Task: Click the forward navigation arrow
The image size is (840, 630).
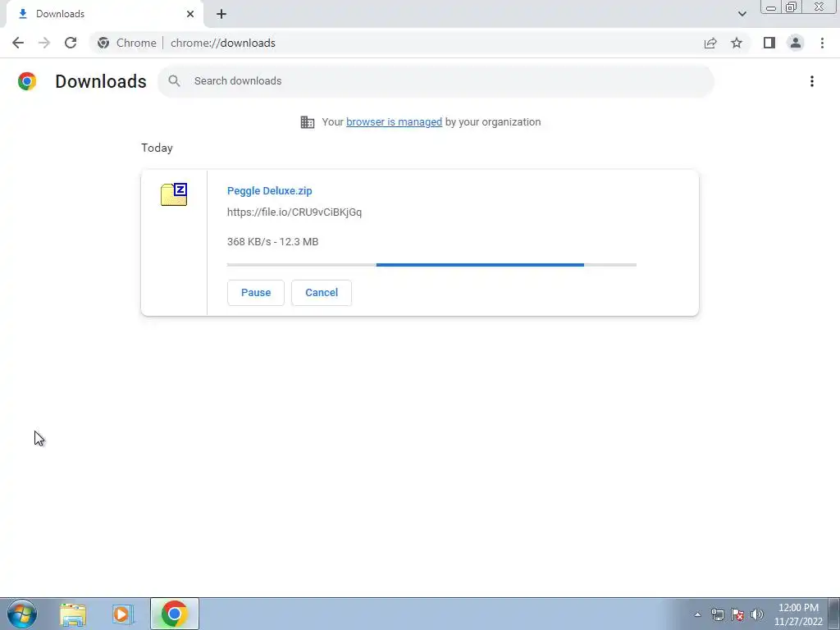Action: 44,43
